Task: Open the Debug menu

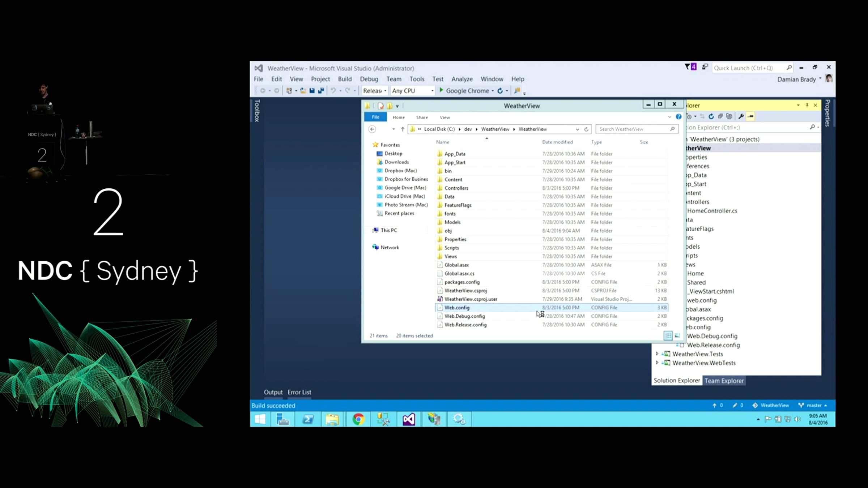Action: pos(369,79)
